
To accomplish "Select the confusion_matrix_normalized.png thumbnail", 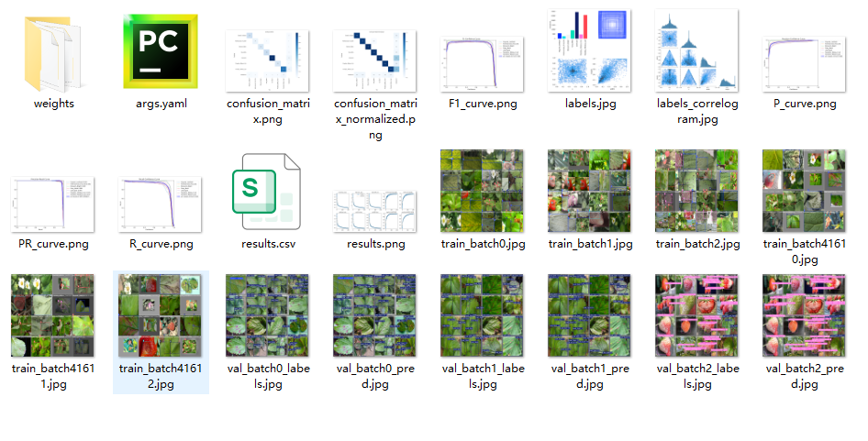I will coord(374,61).
